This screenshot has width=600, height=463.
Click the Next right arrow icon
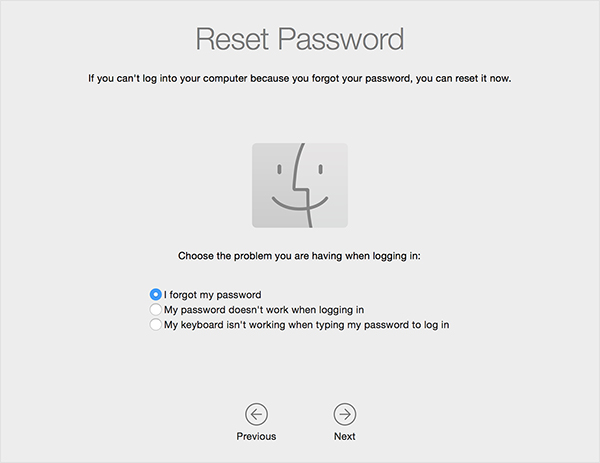[x=345, y=414]
